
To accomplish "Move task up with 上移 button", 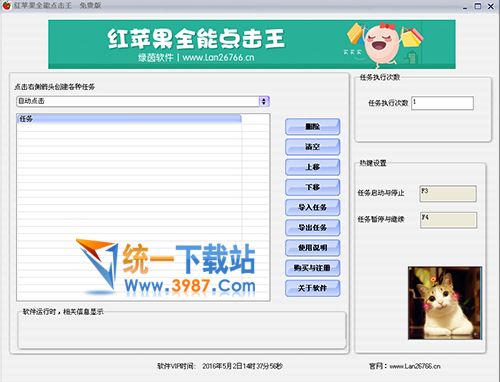I will coord(313,167).
